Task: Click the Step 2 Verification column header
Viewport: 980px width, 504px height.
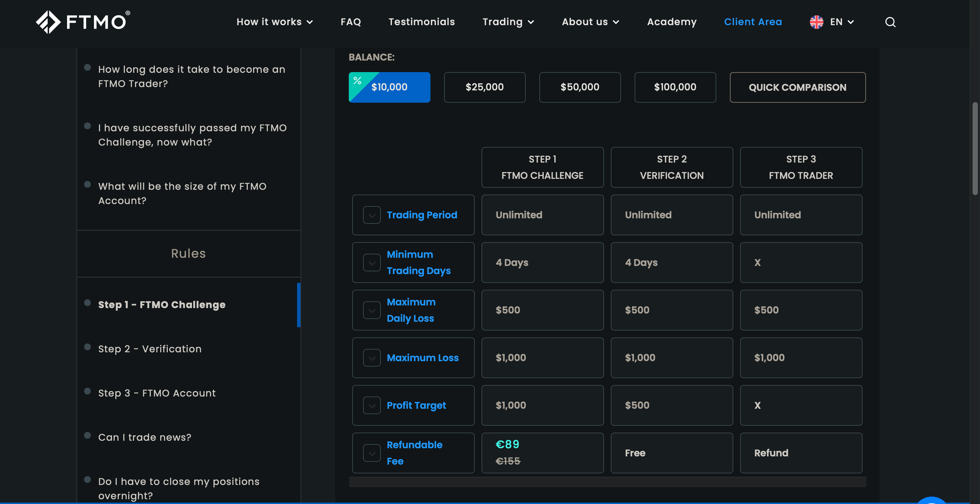Action: click(x=671, y=167)
